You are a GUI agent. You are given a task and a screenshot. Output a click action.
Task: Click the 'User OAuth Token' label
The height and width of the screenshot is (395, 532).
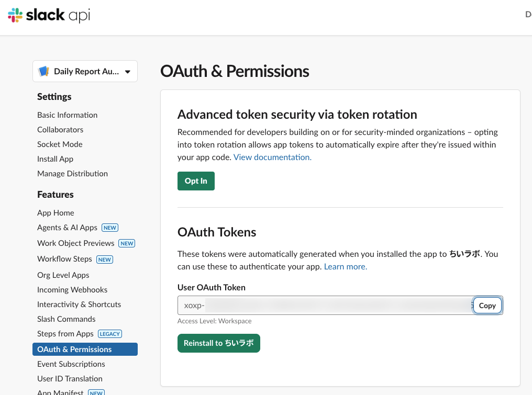coord(212,288)
